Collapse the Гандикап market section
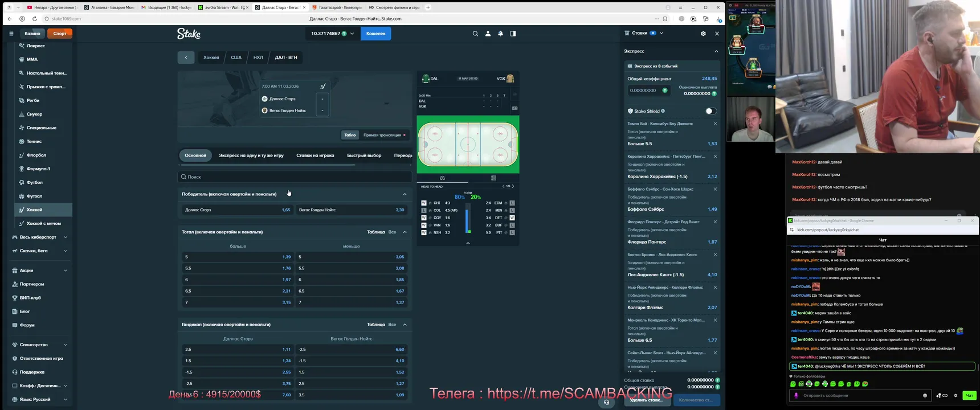This screenshot has width=980, height=410. pyautogui.click(x=405, y=325)
